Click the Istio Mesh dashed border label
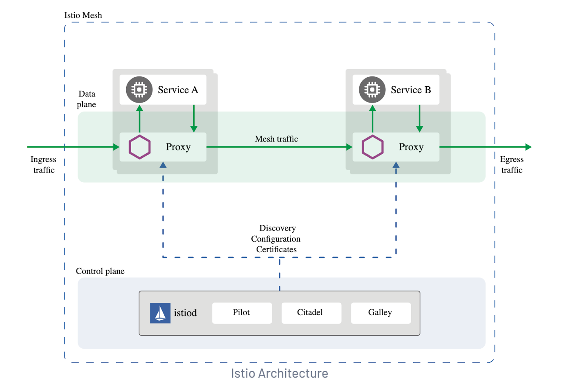Viewport: 564px width, 392px height. [82, 15]
